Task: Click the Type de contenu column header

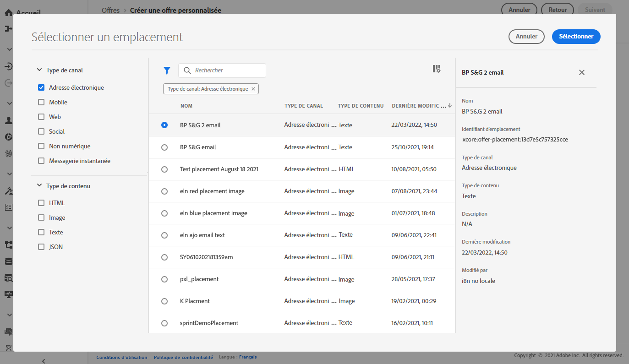Action: [361, 106]
